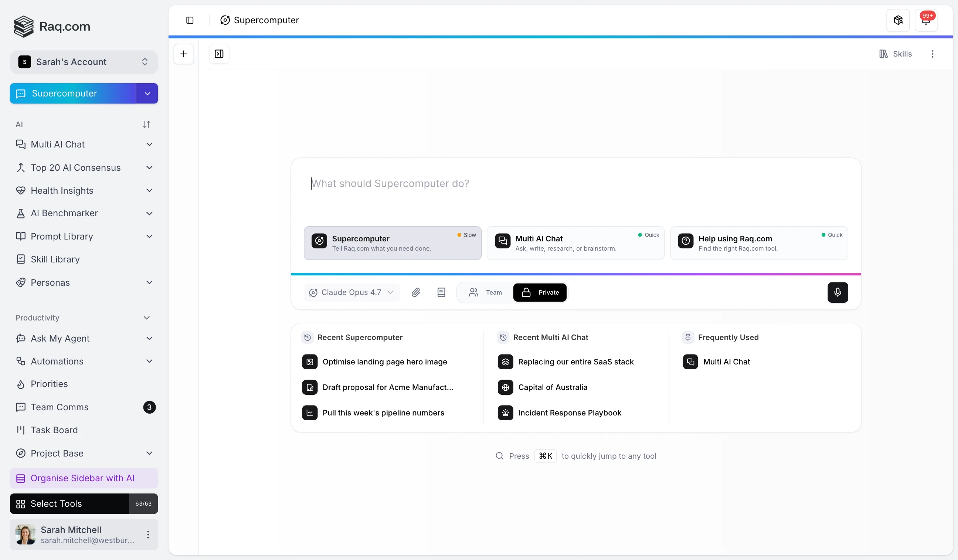The image size is (958, 560).
Task: Click Sarah Mitchell's avatar photo
Action: pos(26,534)
